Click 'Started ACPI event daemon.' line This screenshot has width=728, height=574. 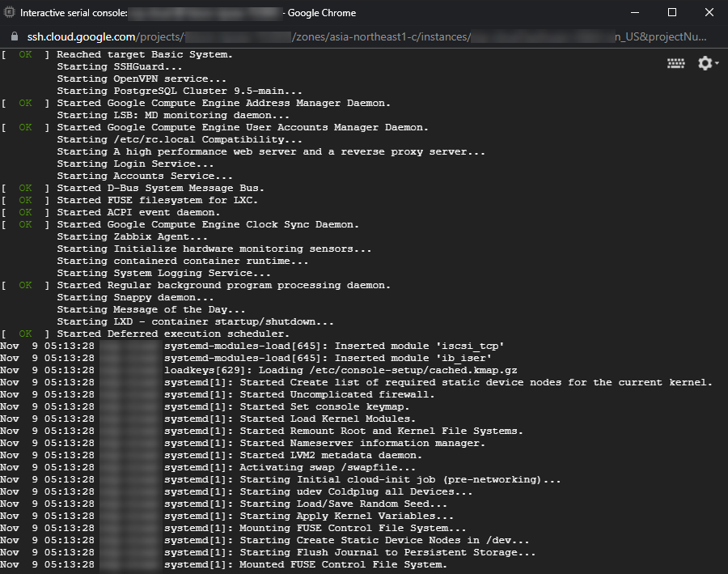138,212
